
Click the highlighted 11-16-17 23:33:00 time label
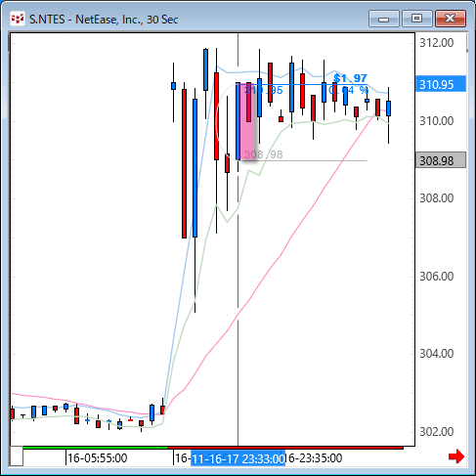click(238, 458)
